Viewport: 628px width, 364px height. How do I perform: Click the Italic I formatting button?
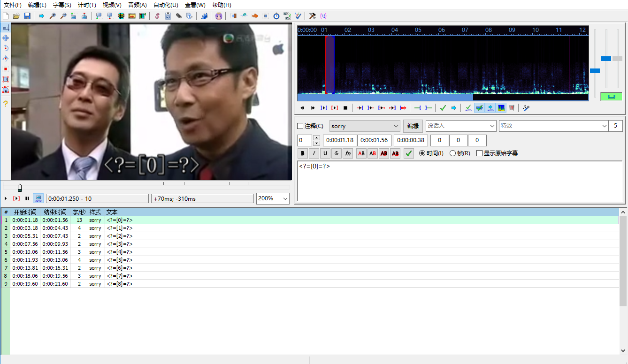click(x=314, y=153)
